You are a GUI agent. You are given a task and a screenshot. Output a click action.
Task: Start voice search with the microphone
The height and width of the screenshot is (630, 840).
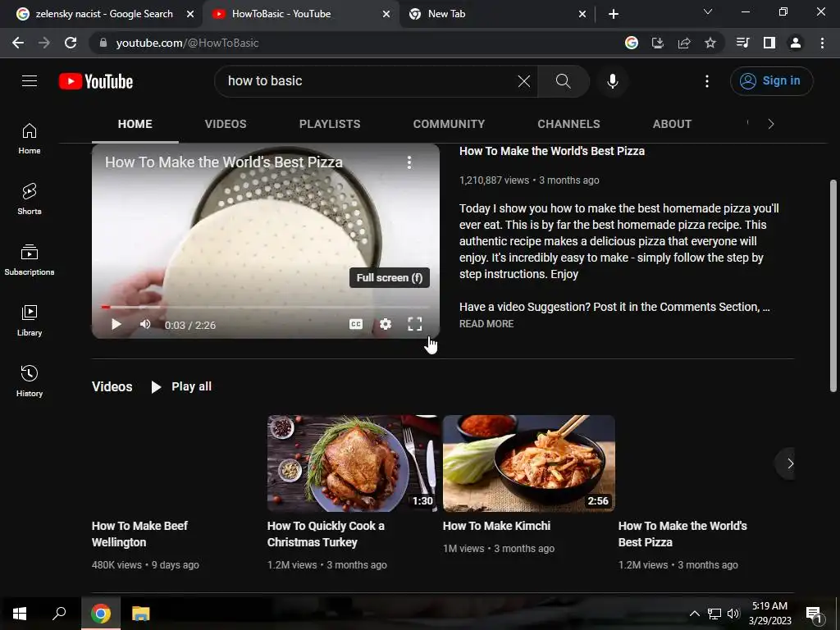pos(612,81)
